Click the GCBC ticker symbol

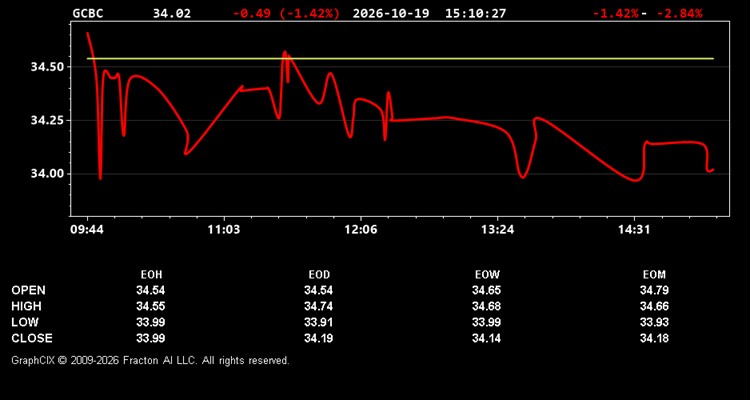point(88,13)
